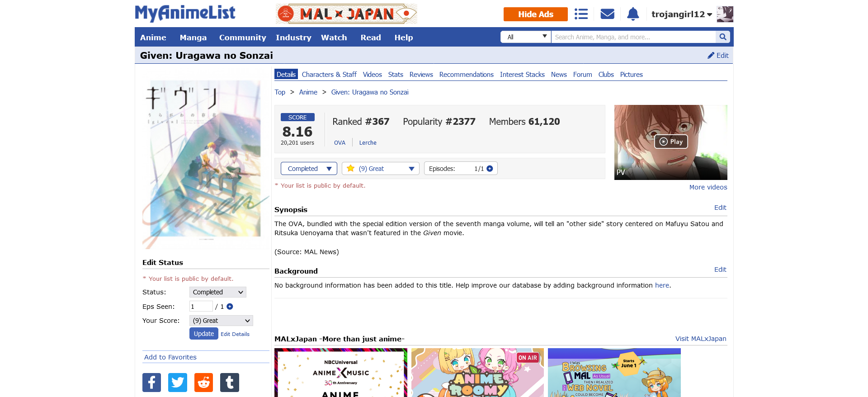This screenshot has width=868, height=397.
Task: Switch to the Pictures tab
Action: coord(632,75)
